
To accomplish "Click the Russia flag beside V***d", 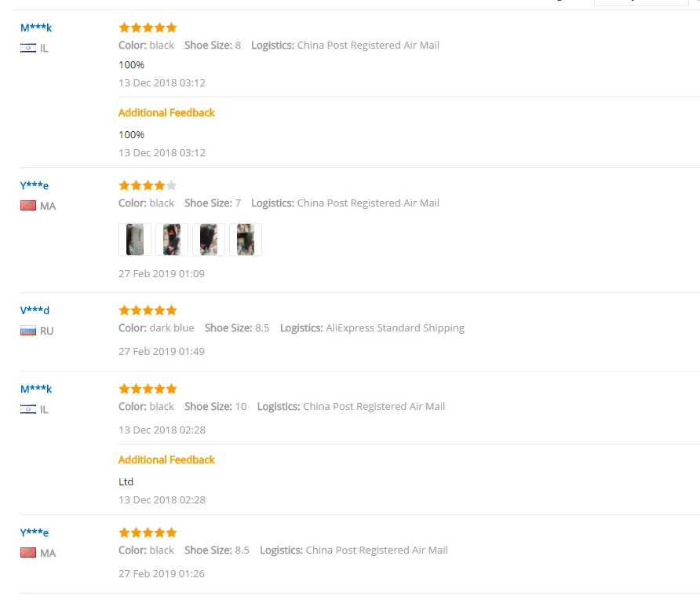I will pos(28,331).
